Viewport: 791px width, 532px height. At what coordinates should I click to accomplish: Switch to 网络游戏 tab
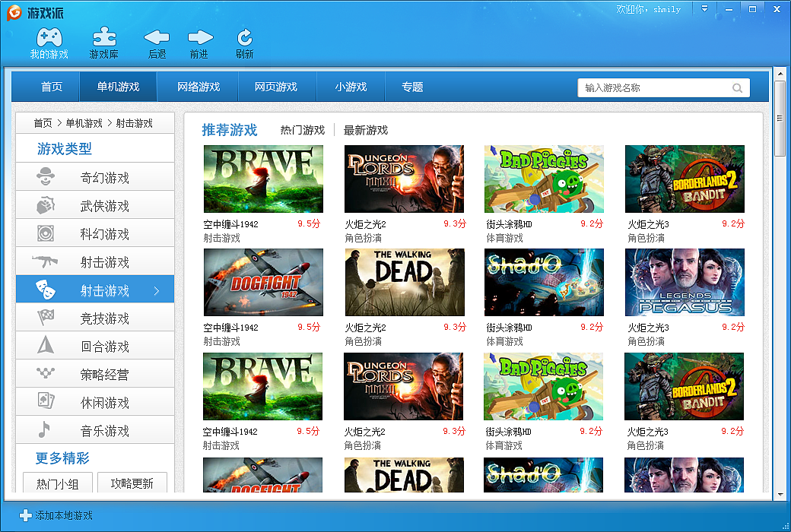click(x=199, y=87)
